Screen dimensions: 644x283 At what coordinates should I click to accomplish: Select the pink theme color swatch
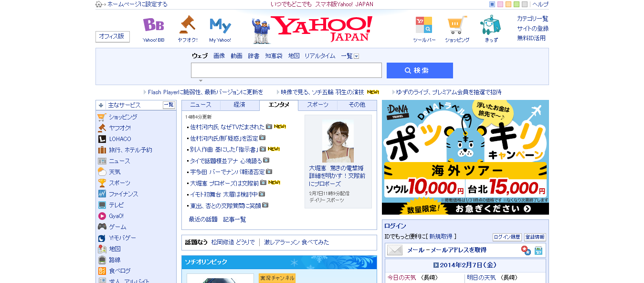pos(500,4)
